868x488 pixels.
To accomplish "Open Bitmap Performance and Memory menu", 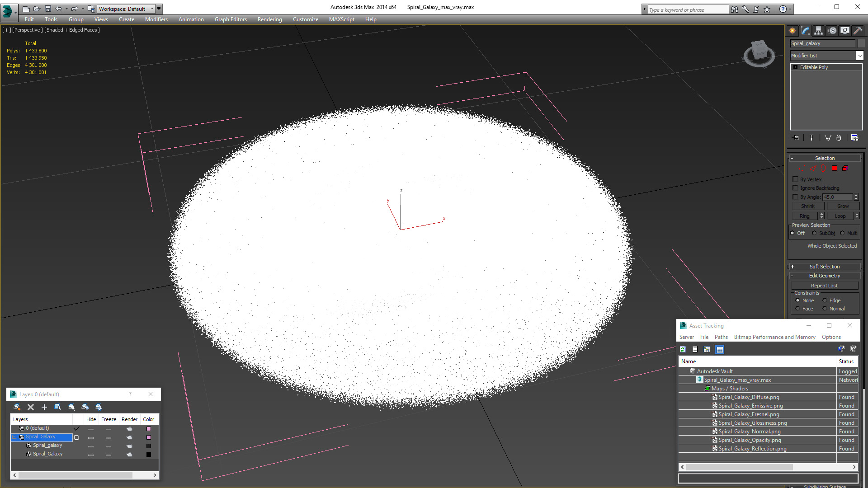I will [x=774, y=337].
